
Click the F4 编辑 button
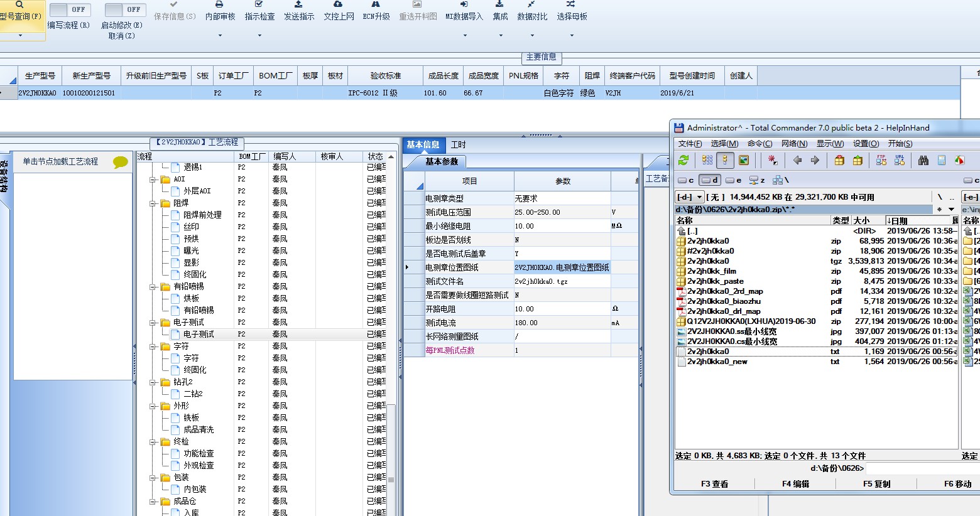[x=795, y=484]
